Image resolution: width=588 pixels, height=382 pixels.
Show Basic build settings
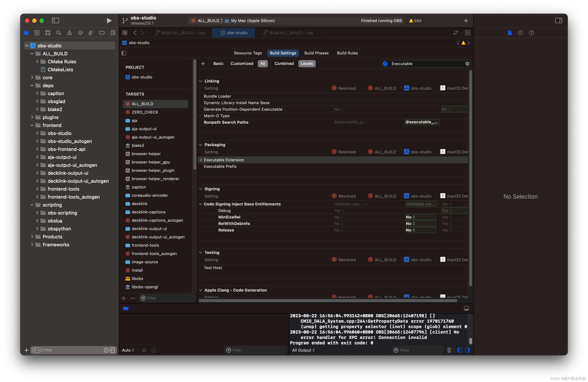218,63
